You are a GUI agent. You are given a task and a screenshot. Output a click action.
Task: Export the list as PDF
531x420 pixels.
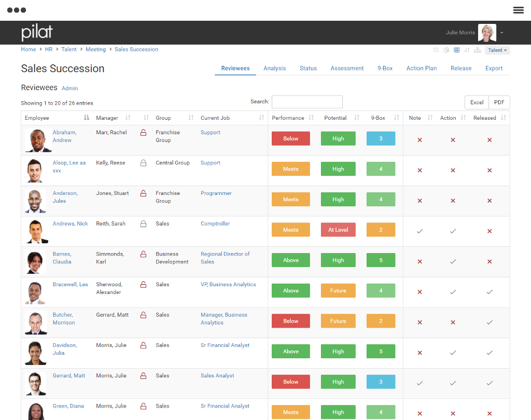coord(499,102)
